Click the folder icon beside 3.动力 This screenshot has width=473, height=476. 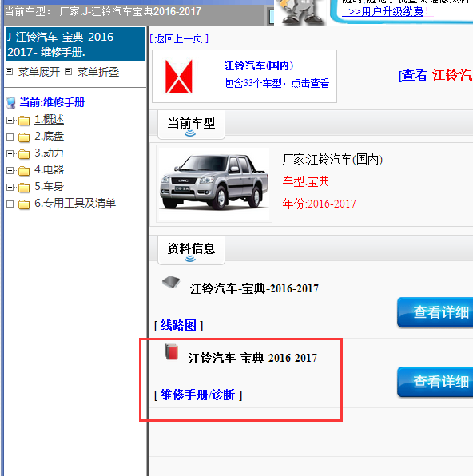[24, 154]
